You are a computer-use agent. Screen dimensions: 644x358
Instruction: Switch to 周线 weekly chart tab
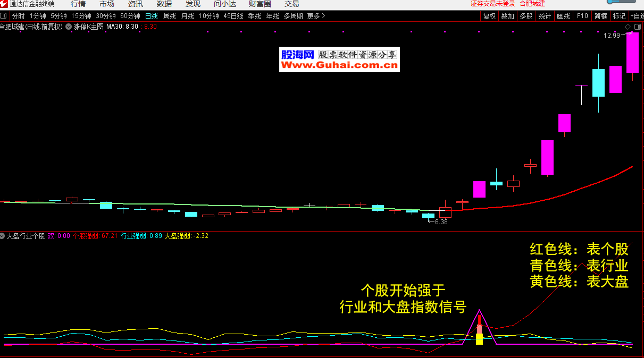click(x=169, y=16)
